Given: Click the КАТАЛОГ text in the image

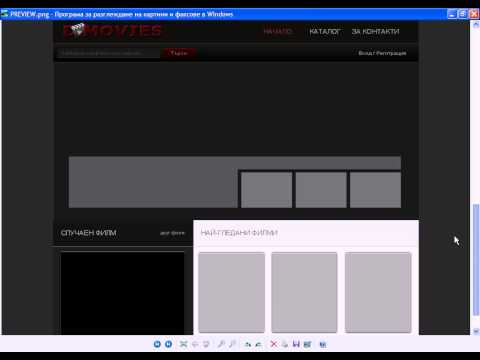Looking at the screenshot, I should click(x=325, y=32).
